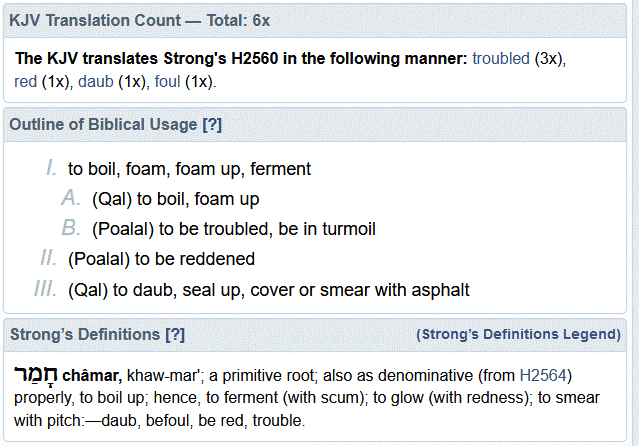
Task: Open help [?] beside Strong's Definitions heading
Action: [x=175, y=334]
